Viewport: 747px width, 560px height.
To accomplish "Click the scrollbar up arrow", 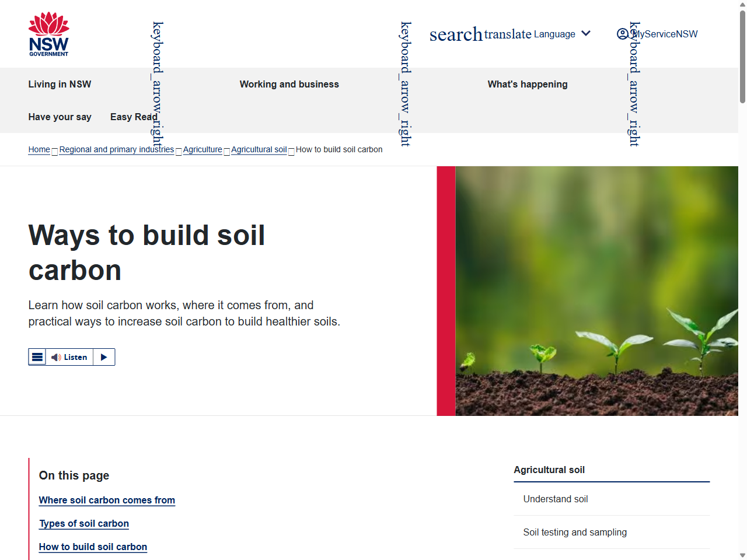I will (x=742, y=5).
